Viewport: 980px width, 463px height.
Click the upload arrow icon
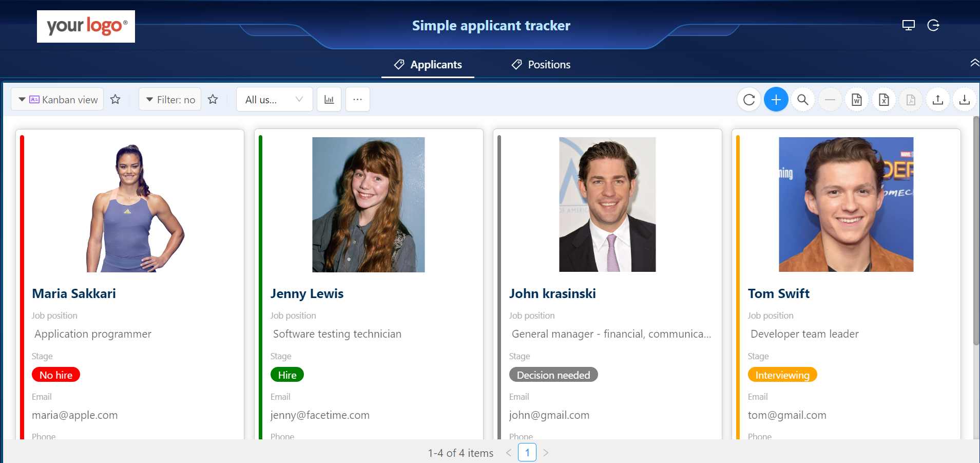938,99
